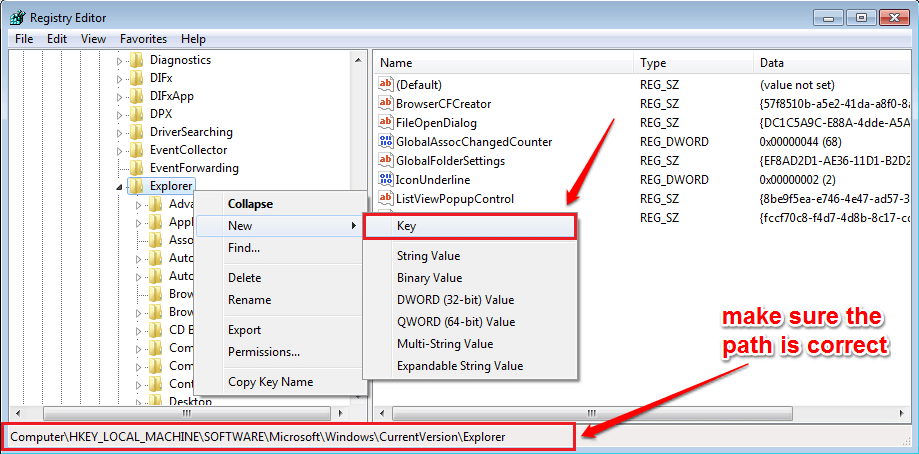This screenshot has width=919, height=454.
Task: Click the Registry Editor title bar icon
Action: pyautogui.click(x=17, y=18)
